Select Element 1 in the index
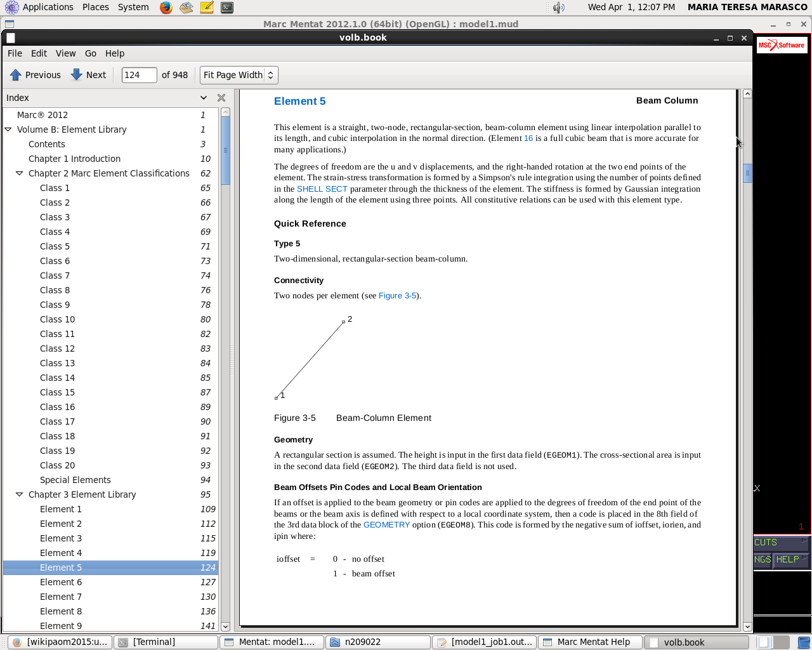Image resolution: width=812 pixels, height=650 pixels. click(111, 509)
